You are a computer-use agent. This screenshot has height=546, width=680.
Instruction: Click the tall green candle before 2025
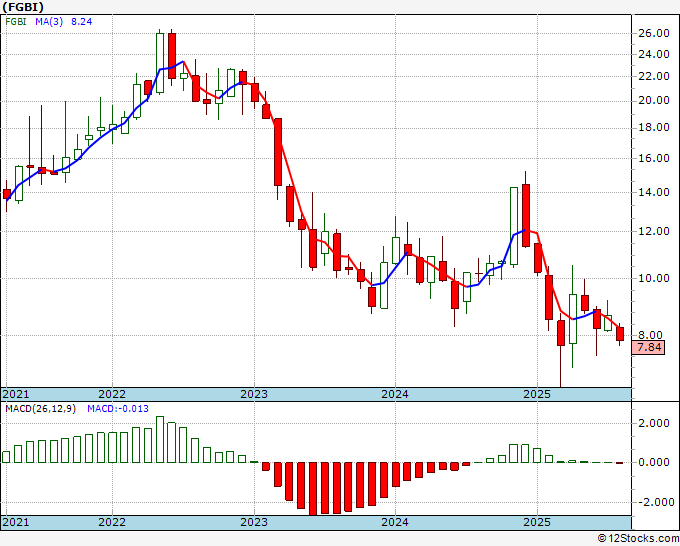click(514, 226)
